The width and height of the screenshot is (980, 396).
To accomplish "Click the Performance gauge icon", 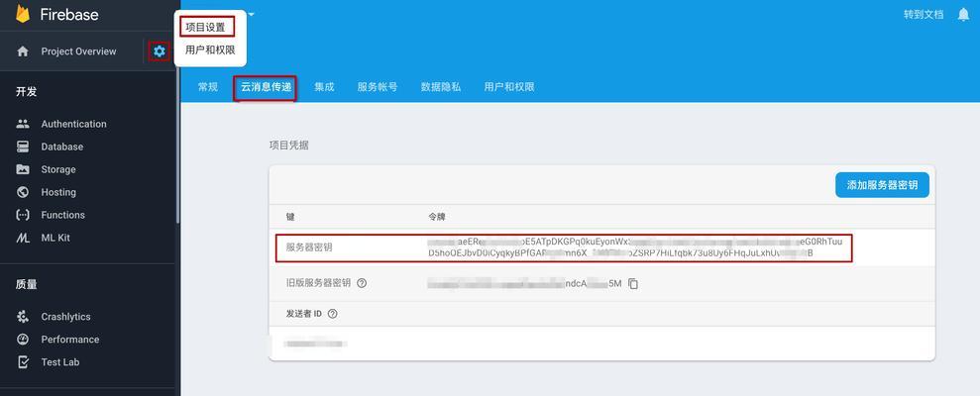I will point(23,340).
